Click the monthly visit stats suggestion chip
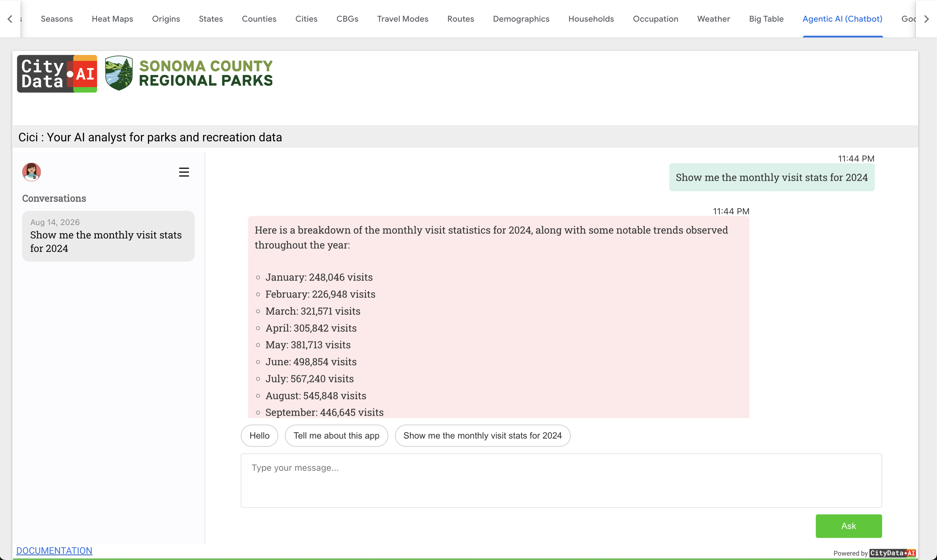The width and height of the screenshot is (937, 560). pyautogui.click(x=482, y=435)
